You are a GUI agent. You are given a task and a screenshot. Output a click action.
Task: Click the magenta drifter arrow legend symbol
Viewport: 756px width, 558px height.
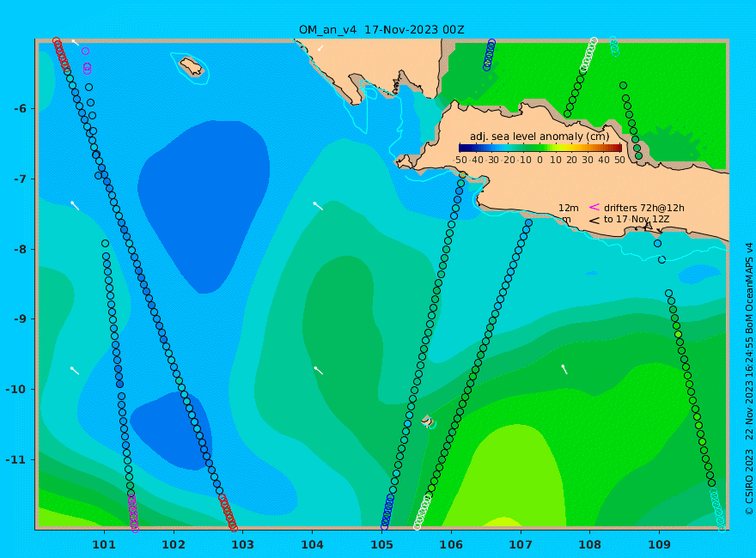tap(594, 207)
